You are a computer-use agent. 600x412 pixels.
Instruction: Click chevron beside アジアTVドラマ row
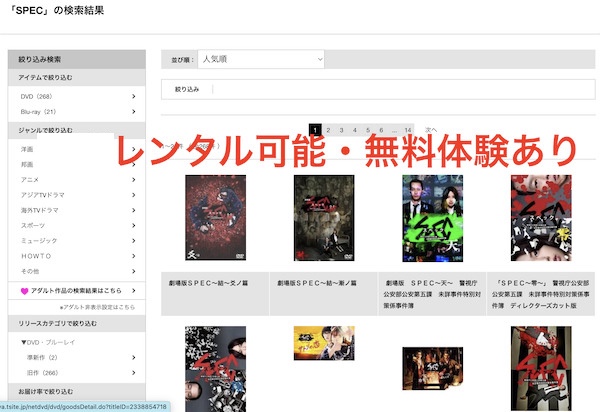pyautogui.click(x=134, y=195)
